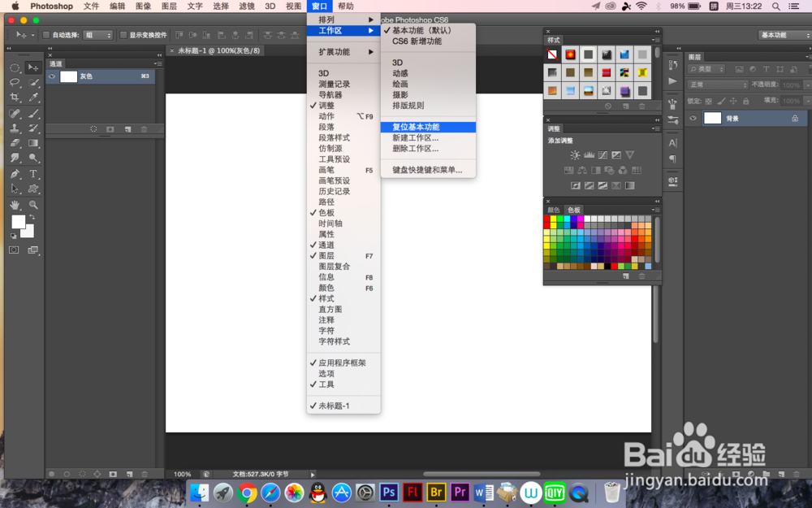Viewport: 812px width, 508px height.
Task: Choose New Workspace from submenu
Action: click(x=428, y=138)
